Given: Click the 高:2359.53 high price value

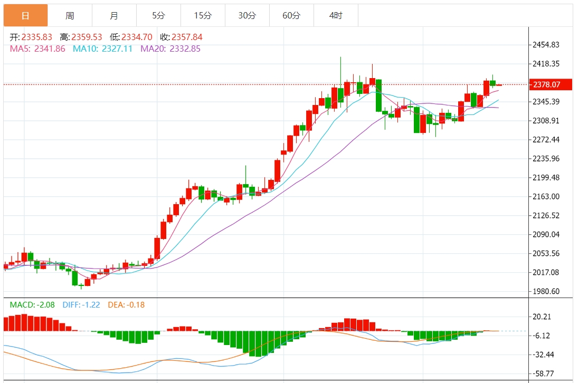Looking at the screenshot, I should [x=81, y=37].
